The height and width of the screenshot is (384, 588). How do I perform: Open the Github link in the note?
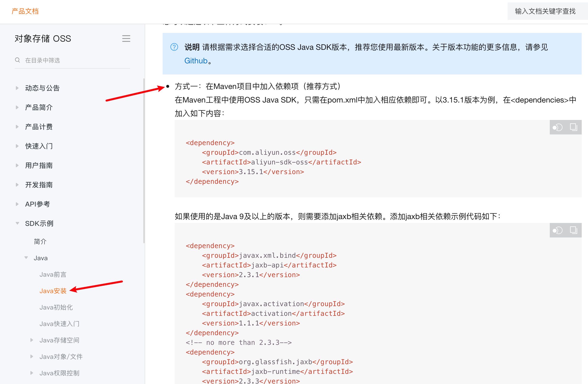[x=196, y=61]
